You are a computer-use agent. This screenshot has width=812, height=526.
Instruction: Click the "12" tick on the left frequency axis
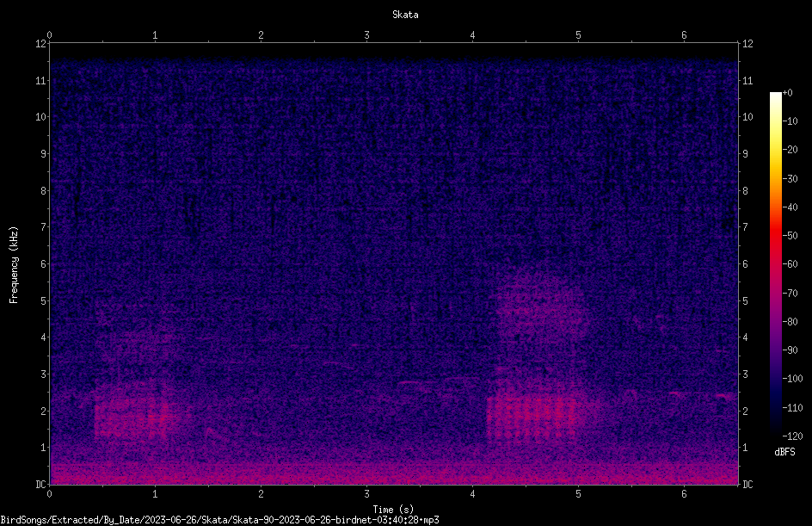click(41, 44)
